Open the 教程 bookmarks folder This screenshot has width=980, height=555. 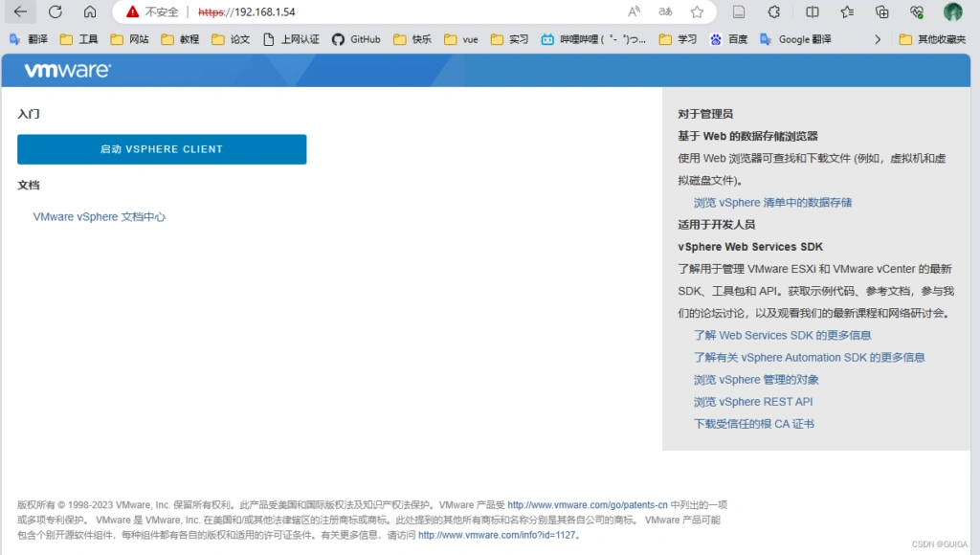(x=180, y=39)
